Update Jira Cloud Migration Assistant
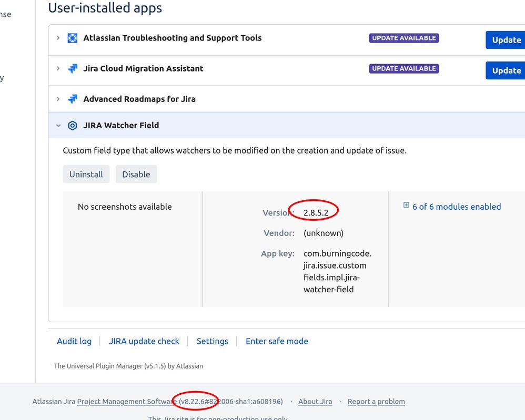 click(506, 70)
